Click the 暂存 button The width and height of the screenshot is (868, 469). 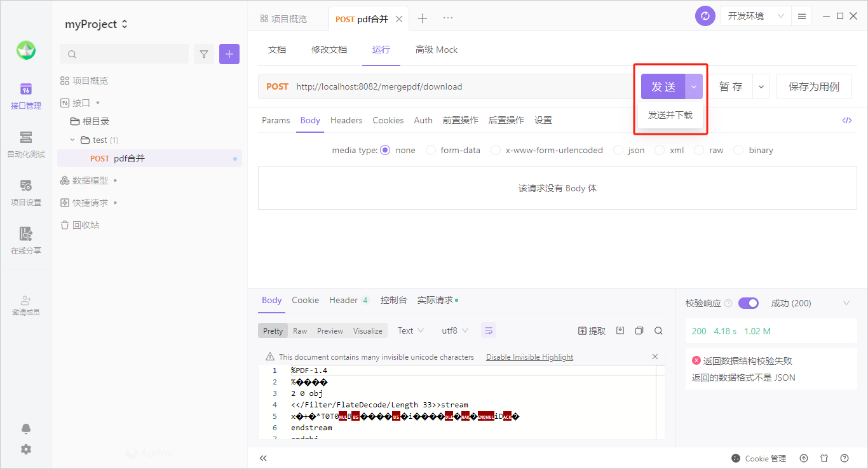click(x=731, y=86)
